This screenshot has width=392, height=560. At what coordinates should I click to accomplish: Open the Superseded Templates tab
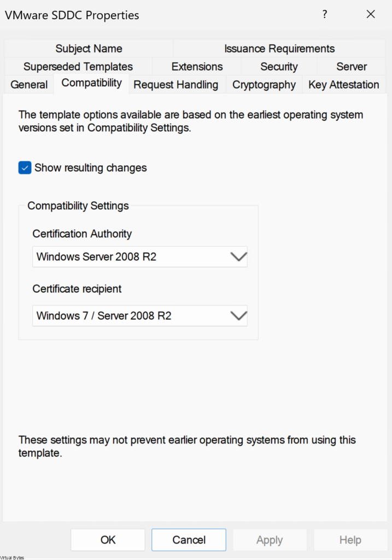[78, 67]
